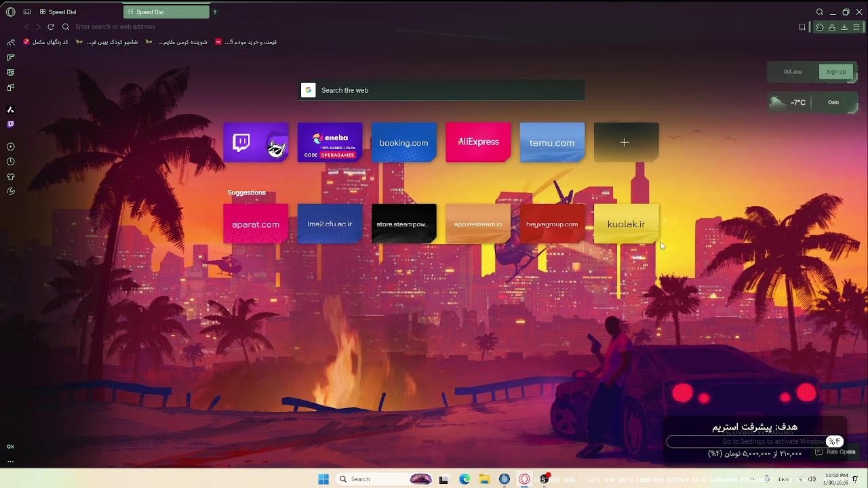Open the Aria AI sidebar icon
868x488 pixels.
click(x=10, y=109)
